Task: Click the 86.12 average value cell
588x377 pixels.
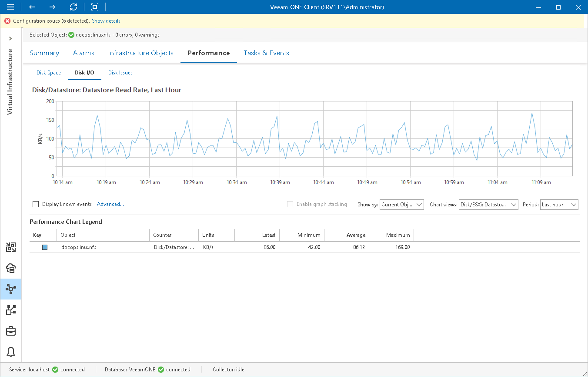Action: [x=359, y=247]
